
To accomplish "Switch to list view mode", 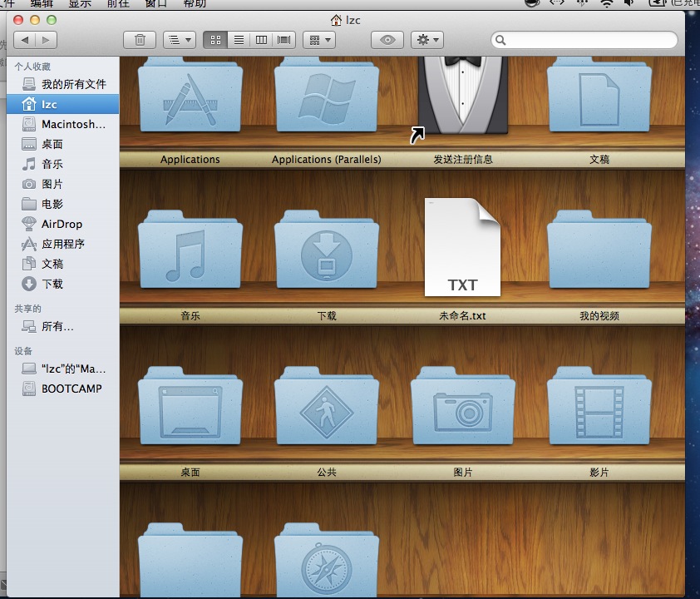I will click(239, 40).
